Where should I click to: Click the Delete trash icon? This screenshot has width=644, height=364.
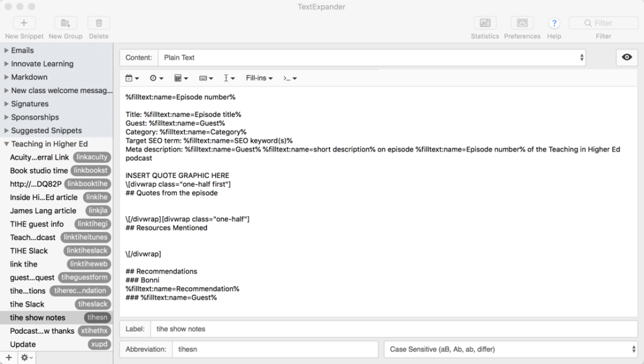[99, 23]
